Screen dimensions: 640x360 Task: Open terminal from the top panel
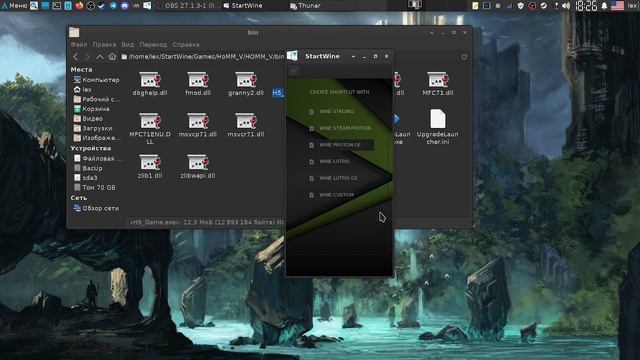click(56, 6)
